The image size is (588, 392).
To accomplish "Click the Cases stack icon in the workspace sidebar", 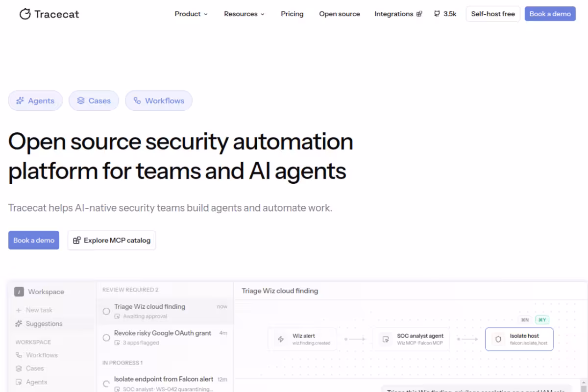I will click(19, 368).
